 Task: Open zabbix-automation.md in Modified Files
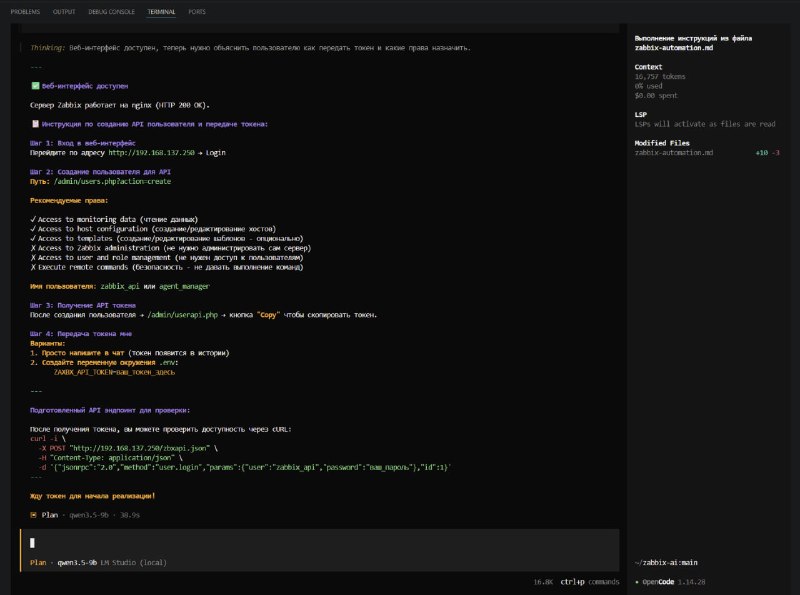coord(673,153)
